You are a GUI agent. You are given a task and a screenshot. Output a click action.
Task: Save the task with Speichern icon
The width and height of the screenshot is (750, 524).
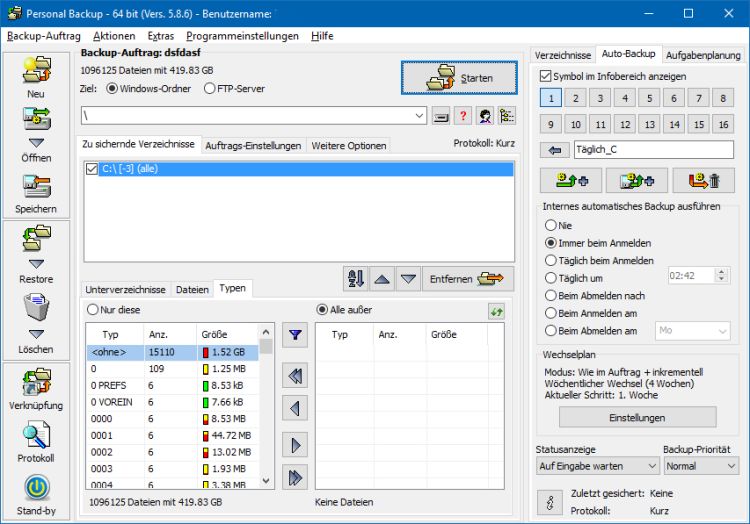(36, 186)
